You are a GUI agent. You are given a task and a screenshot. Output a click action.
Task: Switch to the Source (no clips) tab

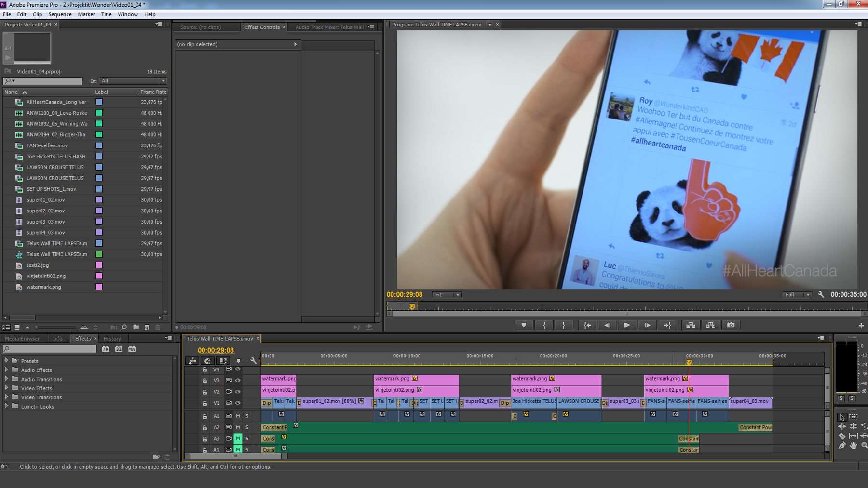tap(201, 27)
